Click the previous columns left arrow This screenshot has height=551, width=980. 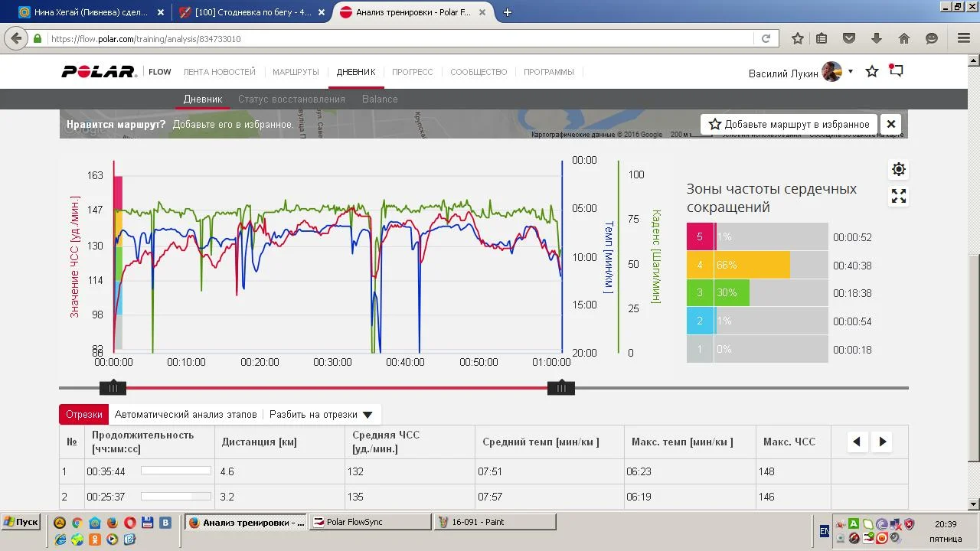pyautogui.click(x=857, y=442)
